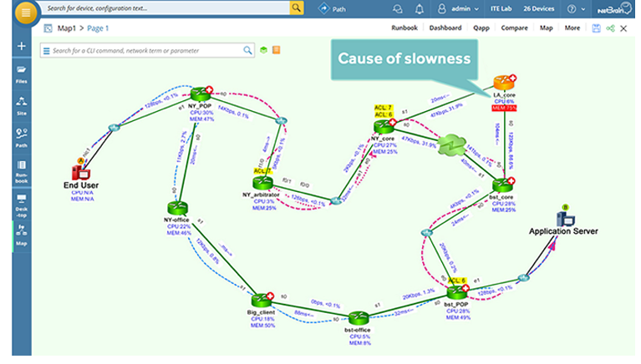The height and width of the screenshot is (364, 641).
Task: Click the ACL: 7 label above NY_arbitrator
Action: (x=262, y=171)
